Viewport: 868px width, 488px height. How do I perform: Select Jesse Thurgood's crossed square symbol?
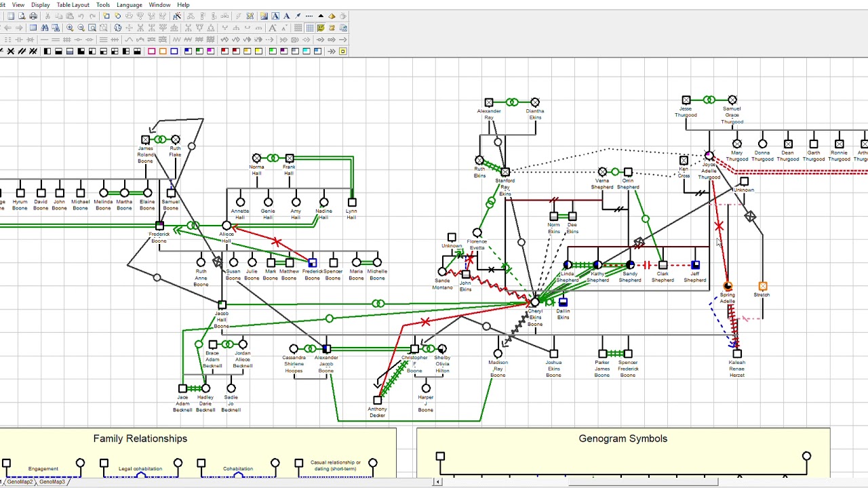coord(686,100)
